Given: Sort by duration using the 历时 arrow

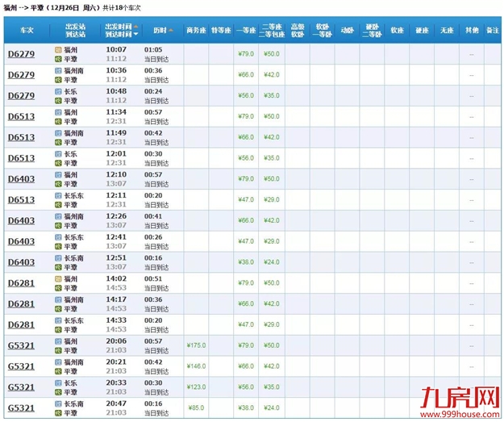Looking at the screenshot, I should tap(171, 30).
